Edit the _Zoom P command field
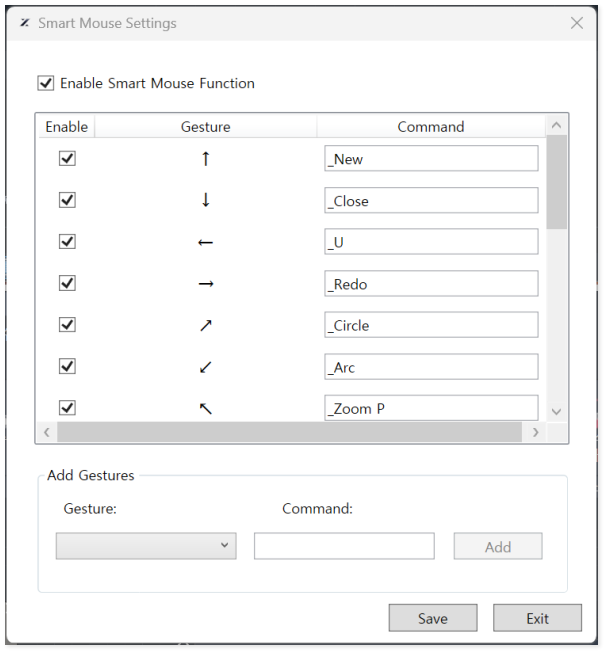The image size is (607, 654). [431, 407]
